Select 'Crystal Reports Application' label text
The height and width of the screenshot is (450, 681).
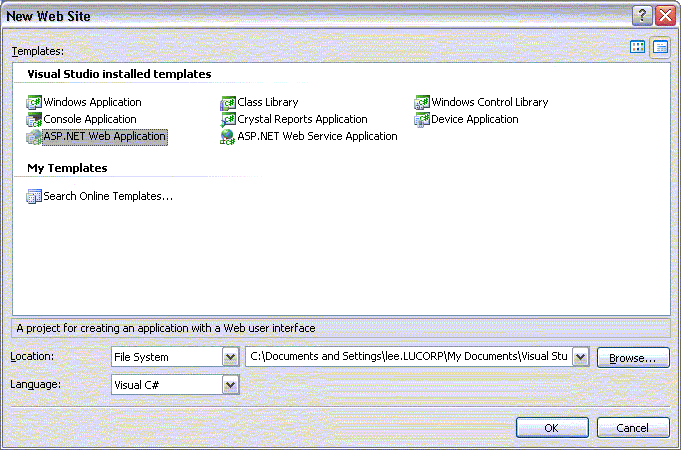(302, 119)
